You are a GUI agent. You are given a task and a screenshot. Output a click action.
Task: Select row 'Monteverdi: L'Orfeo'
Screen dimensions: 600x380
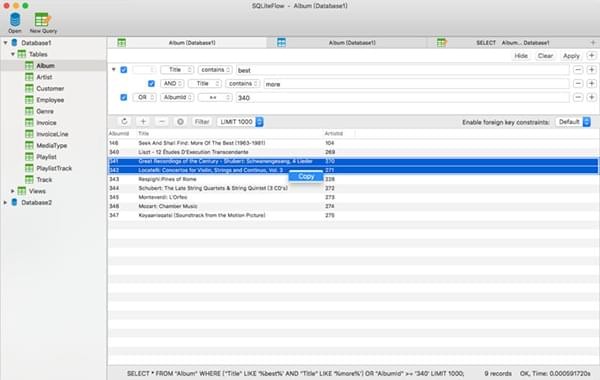(353, 197)
